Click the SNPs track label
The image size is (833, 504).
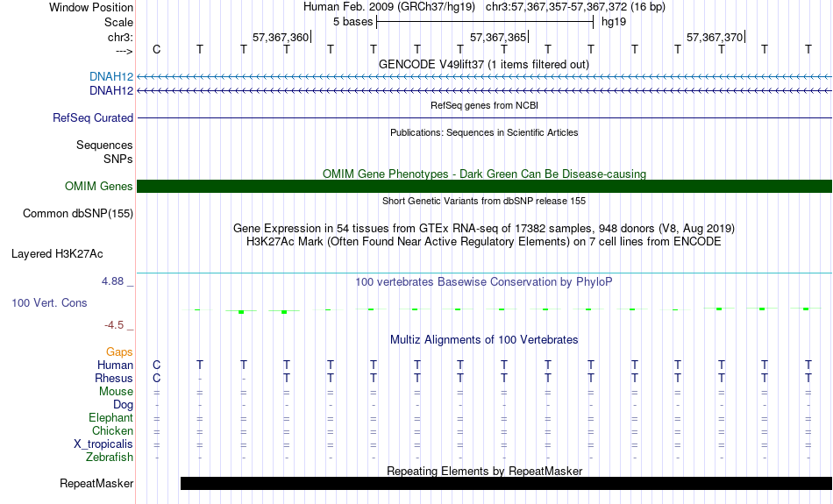coord(118,159)
